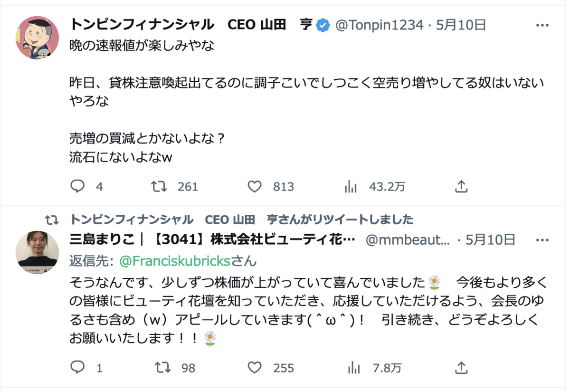Image resolution: width=570 pixels, height=392 pixels.
Task: Retweet the first tweet with 261 retweets
Action: point(159,187)
